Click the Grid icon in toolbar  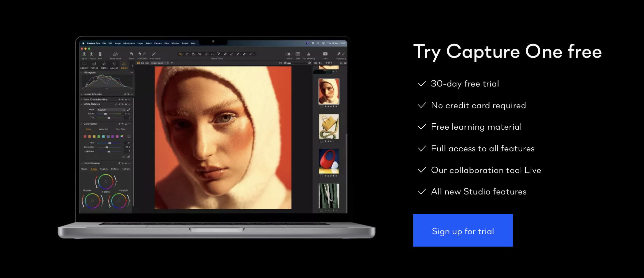(298, 54)
